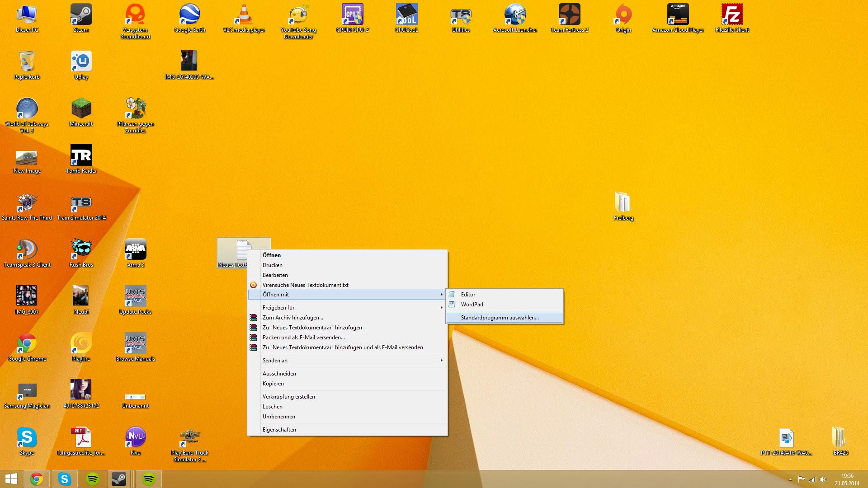Click the Windows Start button

[x=11, y=479]
